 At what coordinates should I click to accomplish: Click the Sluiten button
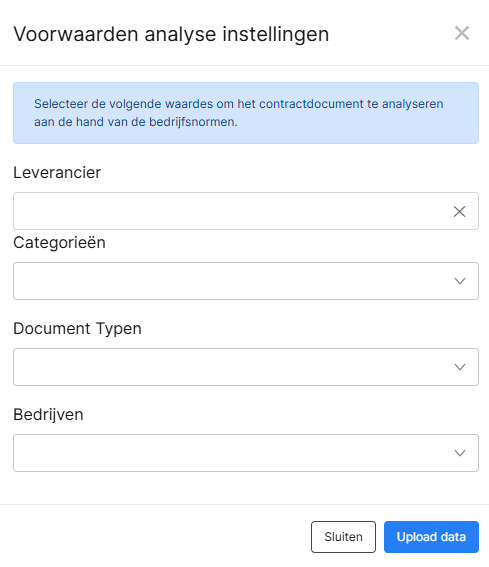point(343,537)
